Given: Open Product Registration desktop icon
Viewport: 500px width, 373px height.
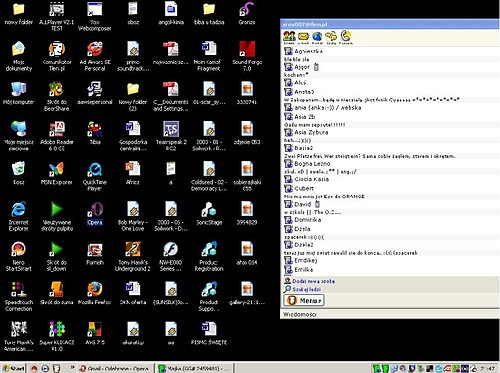Looking at the screenshot, I should 209,256.
